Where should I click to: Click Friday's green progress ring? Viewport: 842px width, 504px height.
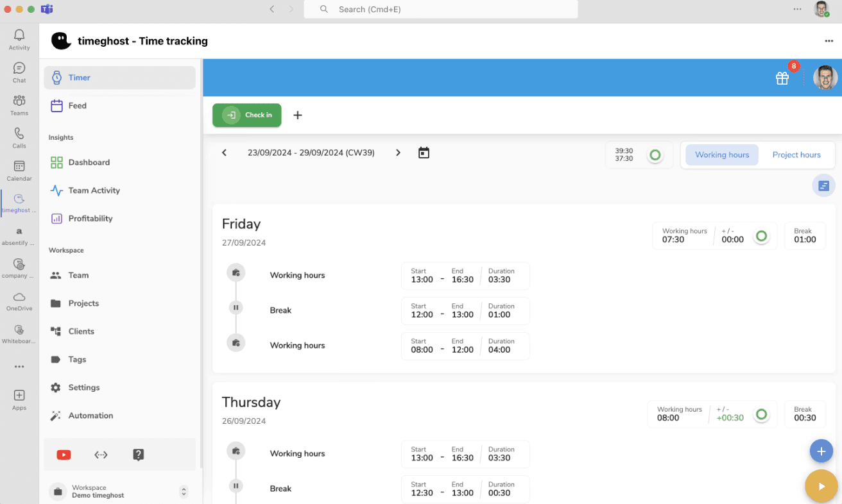[761, 236]
